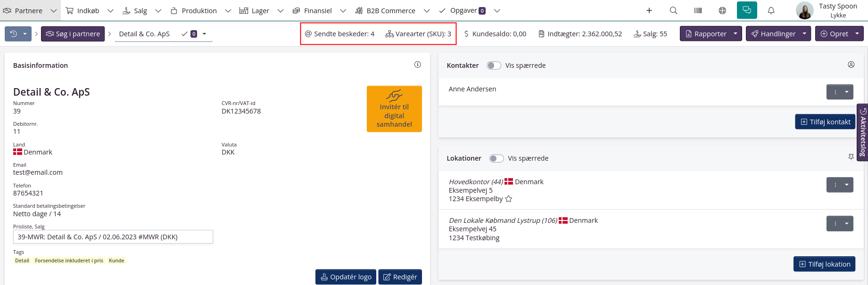Open the Lager menu
Screen dimensions: 868x285
click(255, 10)
